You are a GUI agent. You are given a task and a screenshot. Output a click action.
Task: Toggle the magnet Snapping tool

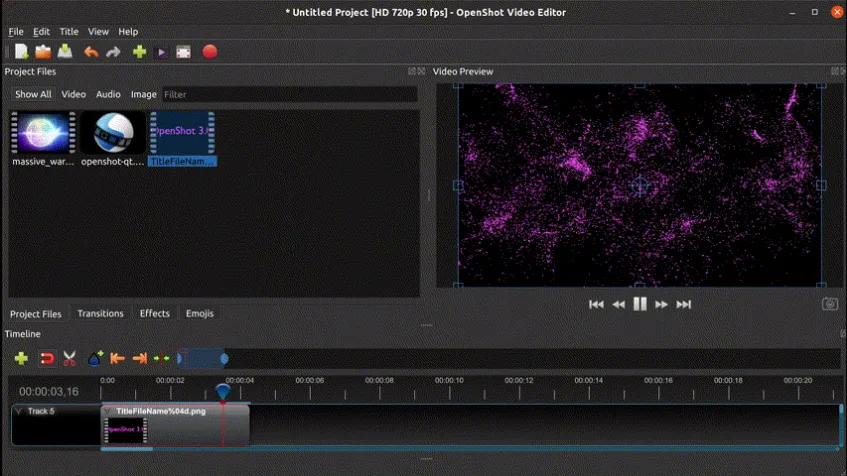[46, 358]
